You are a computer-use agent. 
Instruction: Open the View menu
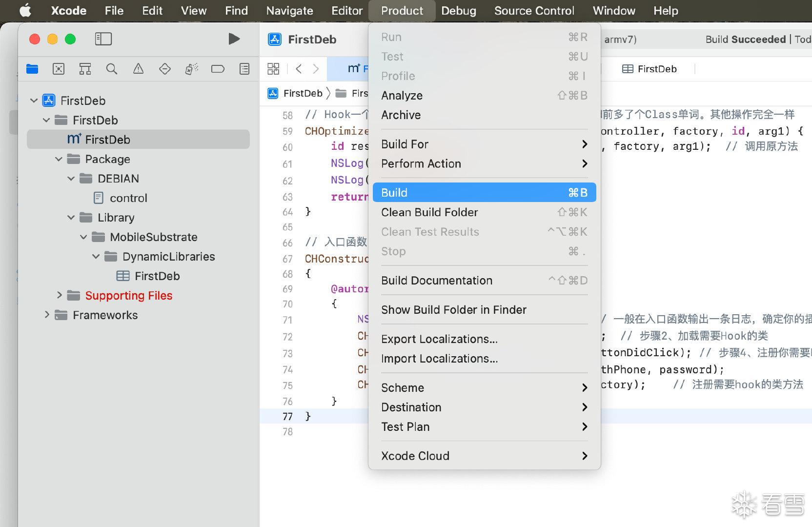[194, 10]
